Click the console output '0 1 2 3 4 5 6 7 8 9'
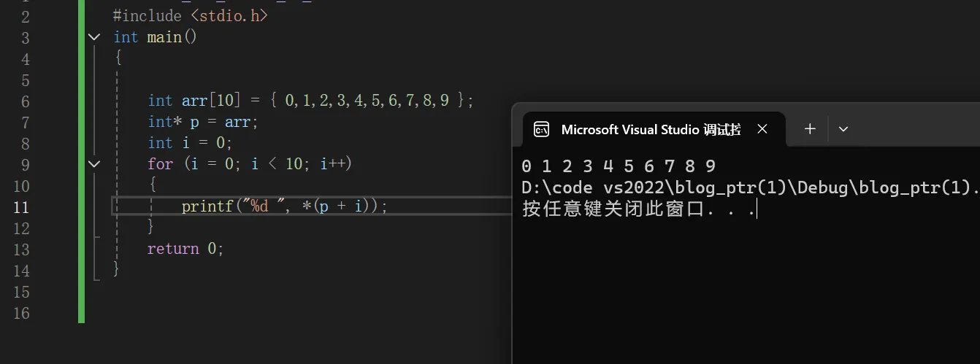 tap(619, 166)
